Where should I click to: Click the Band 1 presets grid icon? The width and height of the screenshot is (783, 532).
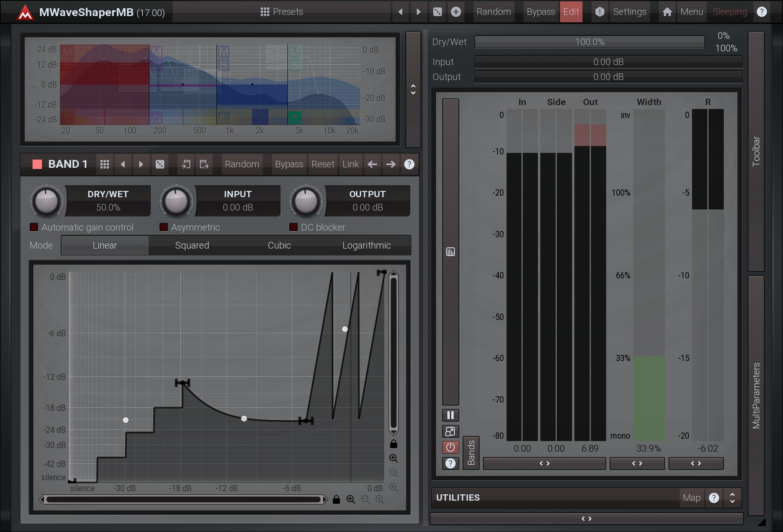104,164
